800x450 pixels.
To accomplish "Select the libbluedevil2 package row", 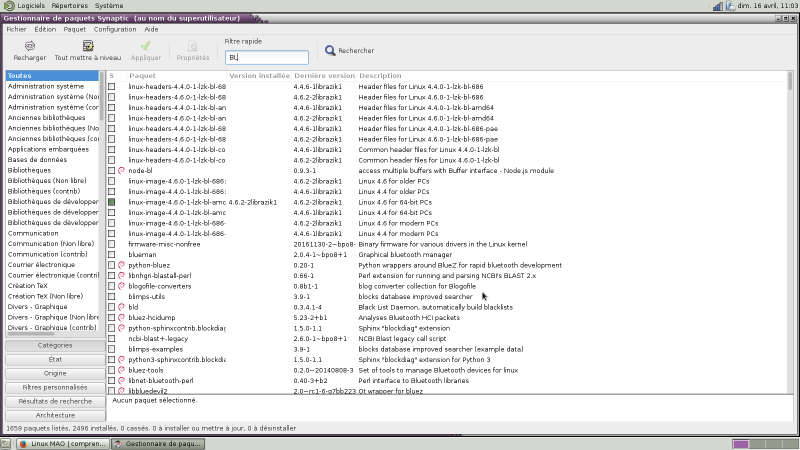I will [x=447, y=391].
